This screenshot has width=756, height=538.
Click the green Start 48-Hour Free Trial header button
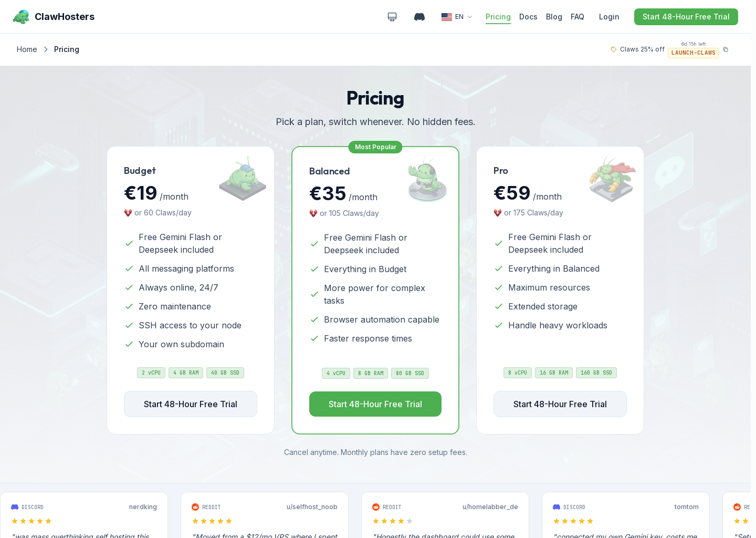(686, 16)
